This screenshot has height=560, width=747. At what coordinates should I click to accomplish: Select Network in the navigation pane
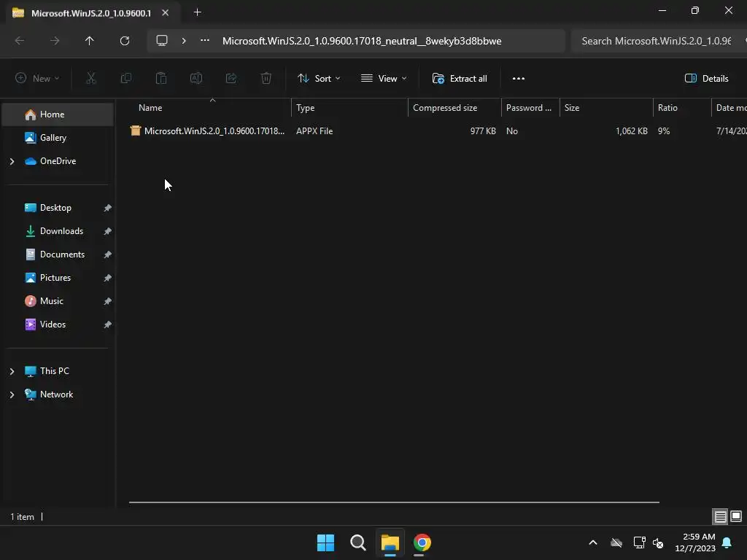(x=57, y=394)
